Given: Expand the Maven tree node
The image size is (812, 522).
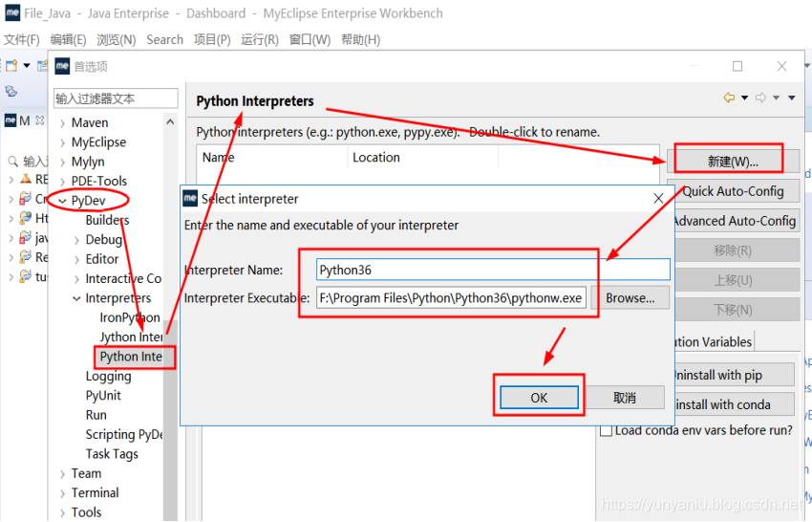Looking at the screenshot, I should click(62, 123).
